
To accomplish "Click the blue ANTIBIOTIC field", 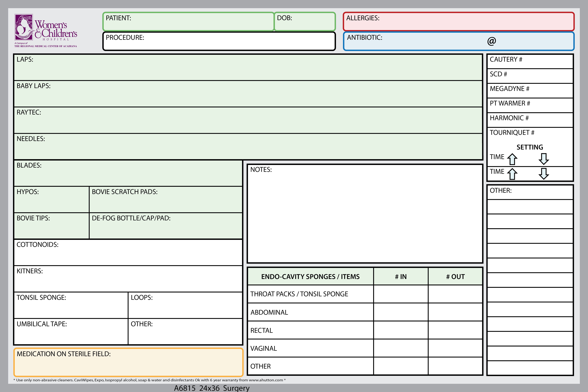I will tap(459, 41).
